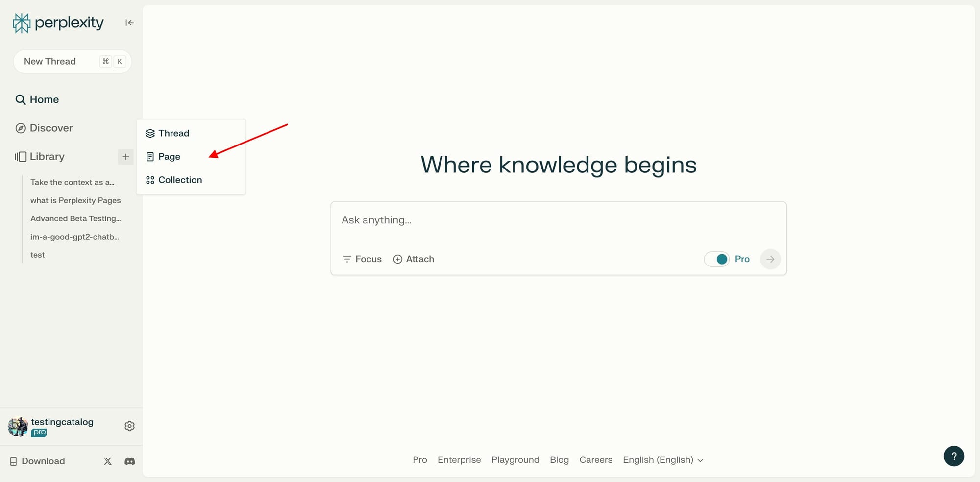Open the Discord icon in the sidebar
Screen dimensions: 980x482
pos(129,461)
